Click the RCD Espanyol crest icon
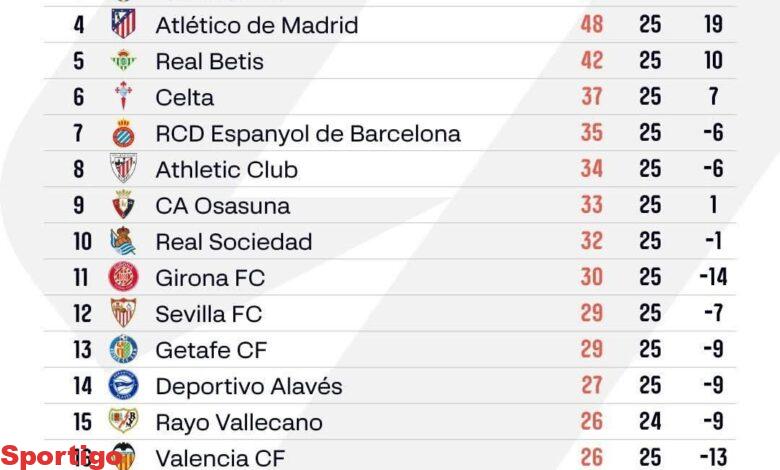780x470 pixels. click(x=123, y=133)
